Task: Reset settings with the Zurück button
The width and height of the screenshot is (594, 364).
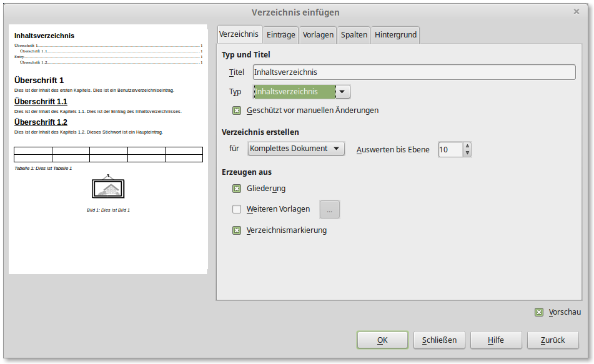Action: coord(552,340)
